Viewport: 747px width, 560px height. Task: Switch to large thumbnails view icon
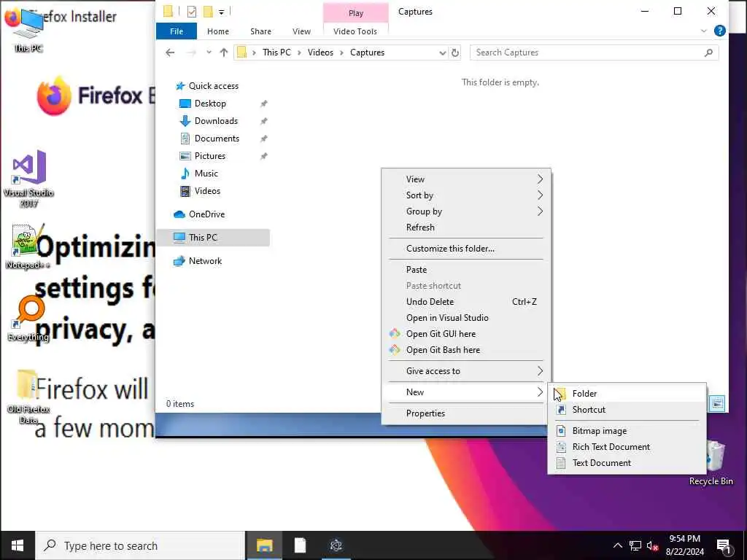pyautogui.click(x=718, y=404)
